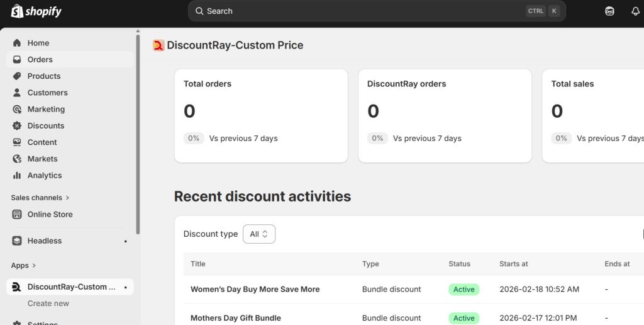Open DiscountRay-Custom app link
Image resolution: width=644 pixels, height=325 pixels.
(x=70, y=287)
